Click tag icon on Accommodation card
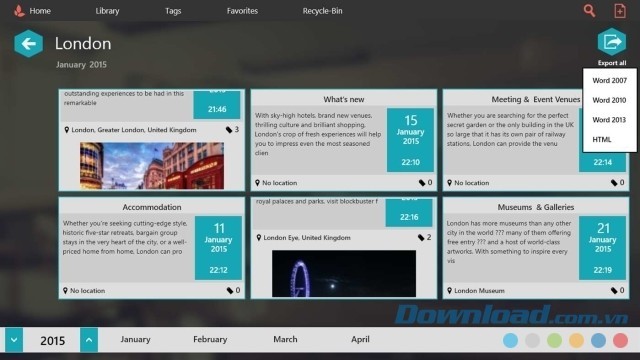 [230, 291]
